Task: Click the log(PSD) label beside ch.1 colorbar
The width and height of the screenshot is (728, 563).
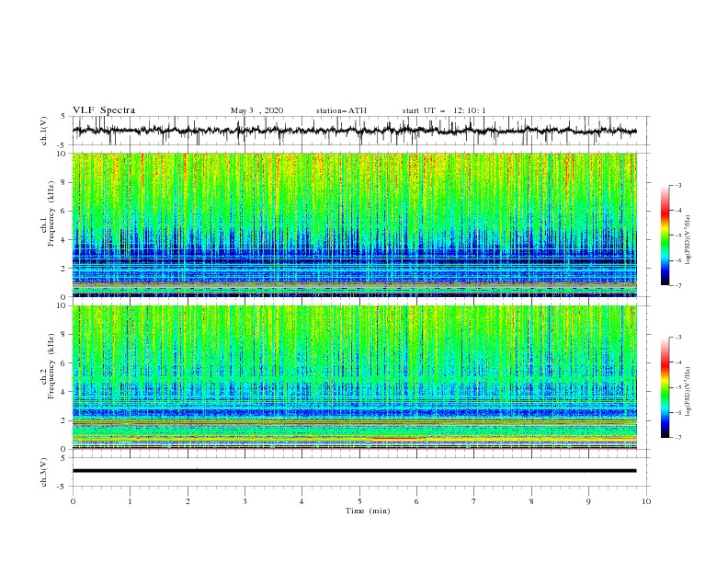Action: click(x=688, y=240)
